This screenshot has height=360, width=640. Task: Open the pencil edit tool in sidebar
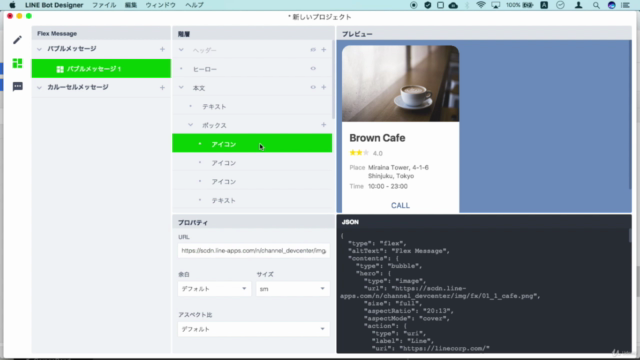17,40
